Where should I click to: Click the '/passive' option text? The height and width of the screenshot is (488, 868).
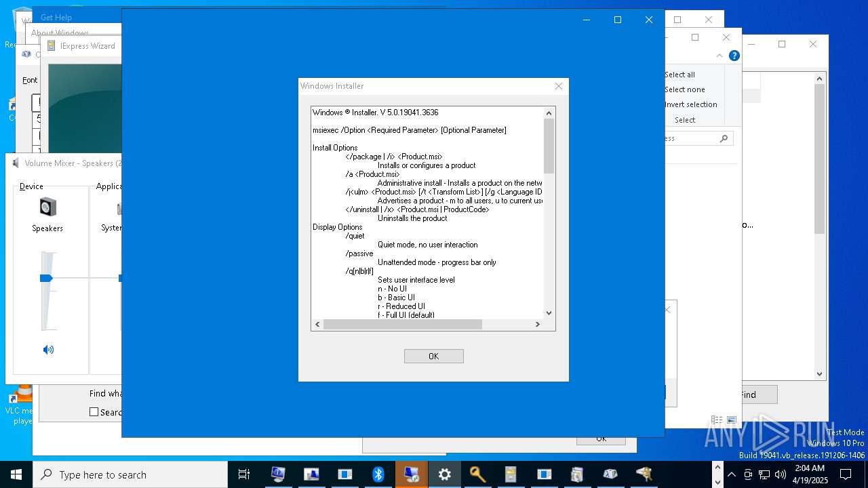[359, 253]
